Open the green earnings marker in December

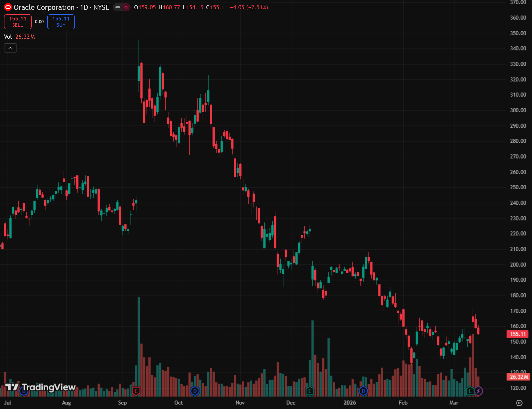point(310,391)
